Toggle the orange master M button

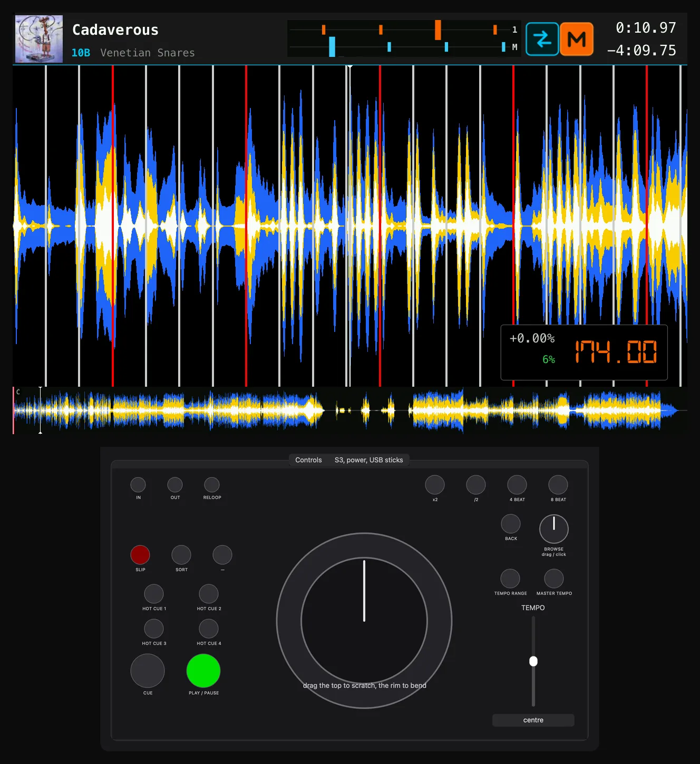(577, 39)
